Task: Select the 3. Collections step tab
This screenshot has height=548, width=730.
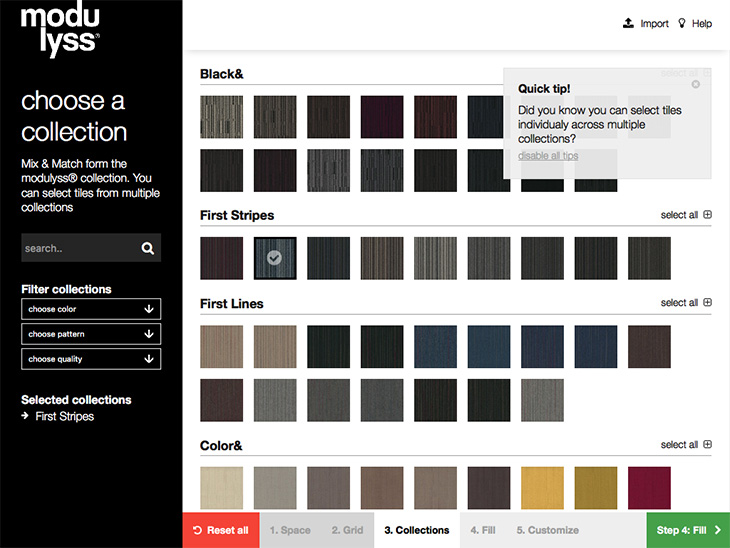Action: [417, 530]
